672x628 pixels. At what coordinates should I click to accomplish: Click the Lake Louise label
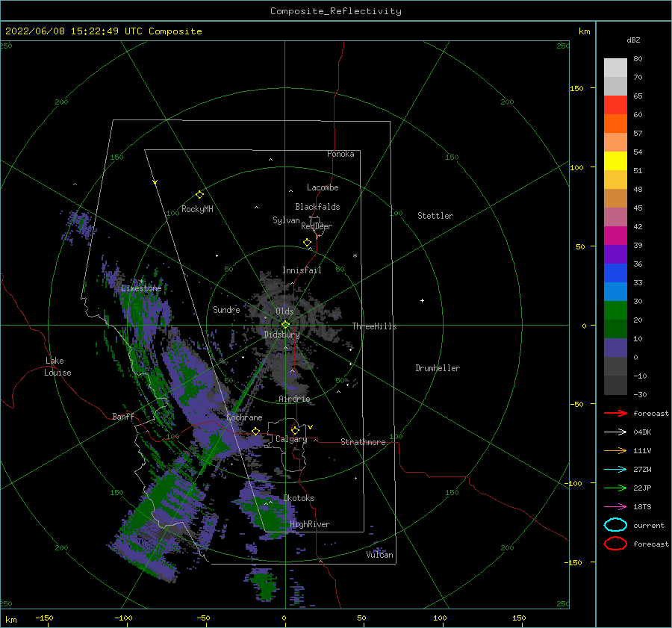click(x=57, y=367)
